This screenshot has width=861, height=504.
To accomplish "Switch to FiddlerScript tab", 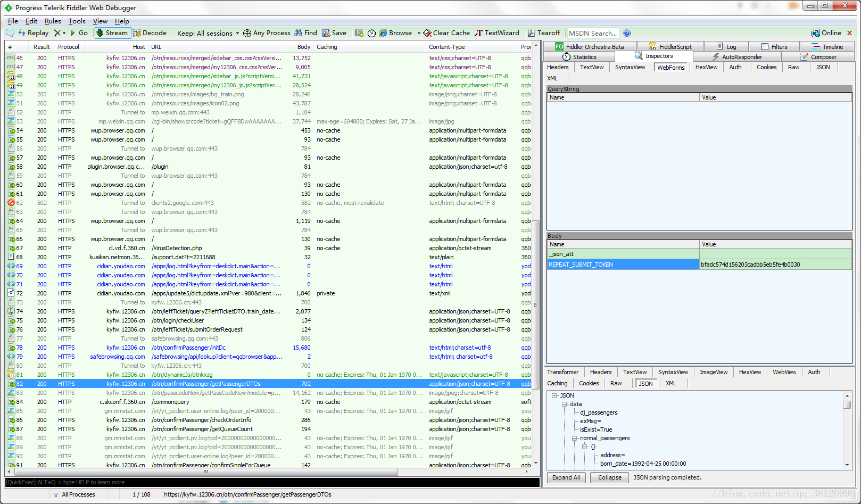I will click(670, 47).
